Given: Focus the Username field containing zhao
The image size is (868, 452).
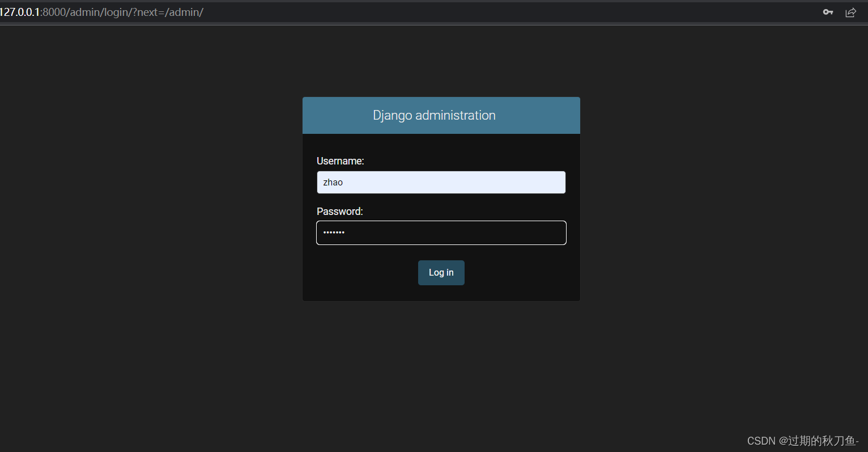Looking at the screenshot, I should 441,182.
